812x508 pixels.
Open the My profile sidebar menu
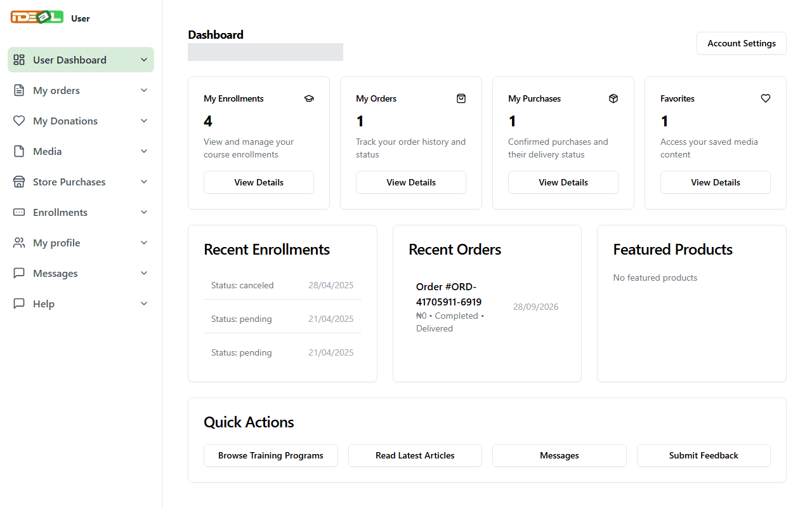tap(81, 243)
